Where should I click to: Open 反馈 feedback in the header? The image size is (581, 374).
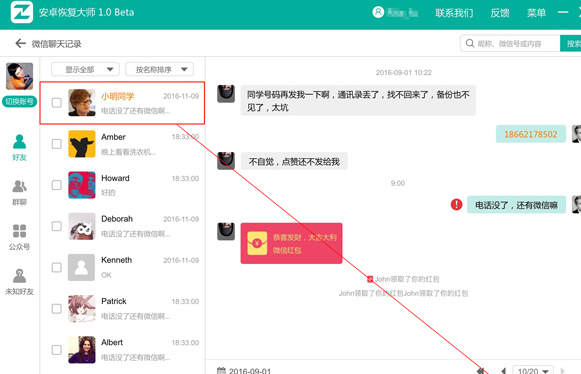[500, 13]
